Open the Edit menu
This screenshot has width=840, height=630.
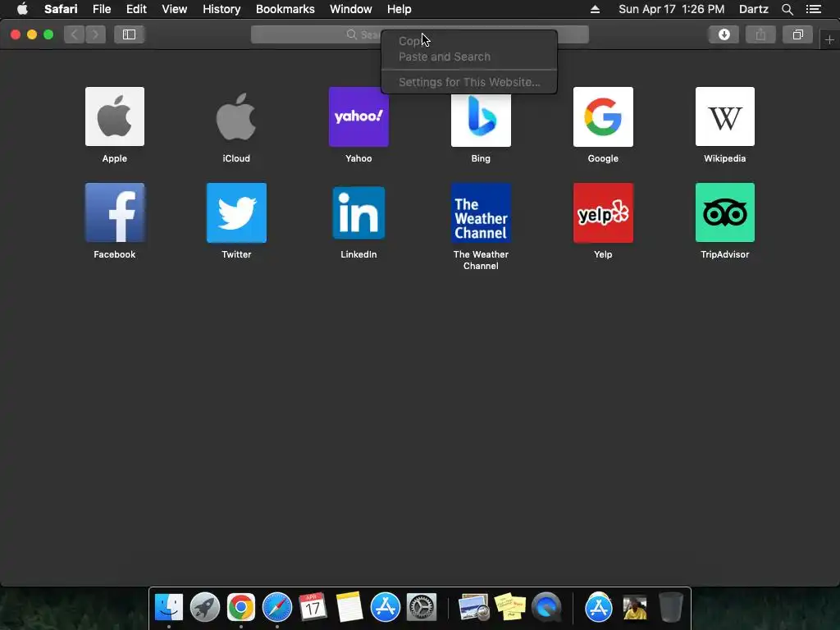point(136,9)
